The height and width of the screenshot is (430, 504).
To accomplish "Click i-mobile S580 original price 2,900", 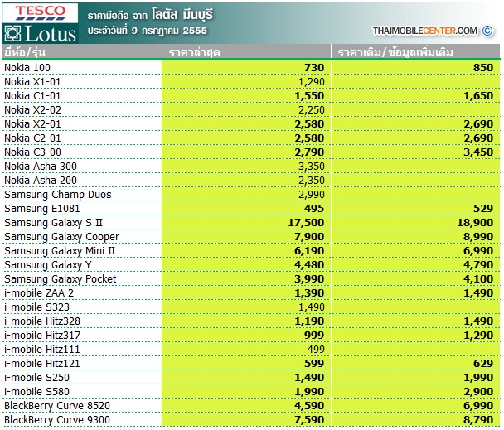I will [x=478, y=392].
